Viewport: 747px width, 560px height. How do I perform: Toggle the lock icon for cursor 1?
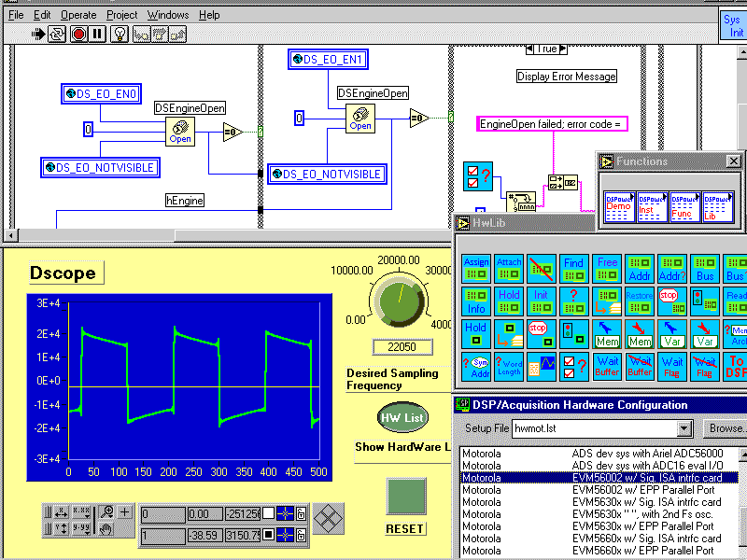coord(301,536)
